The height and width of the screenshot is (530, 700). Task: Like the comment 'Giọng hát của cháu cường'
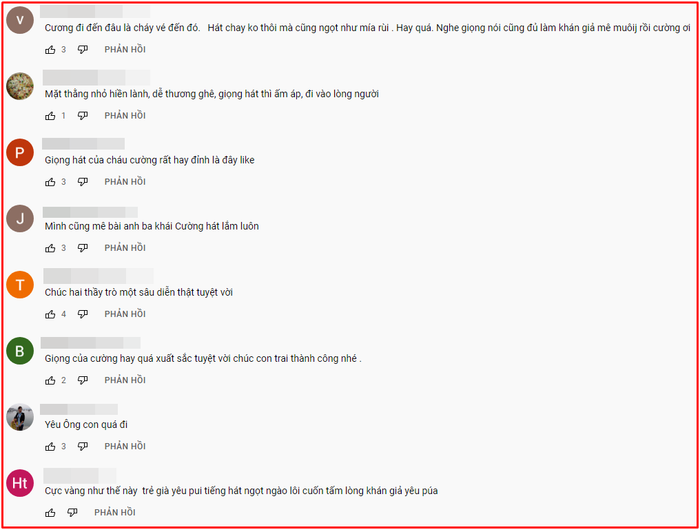[x=50, y=182]
